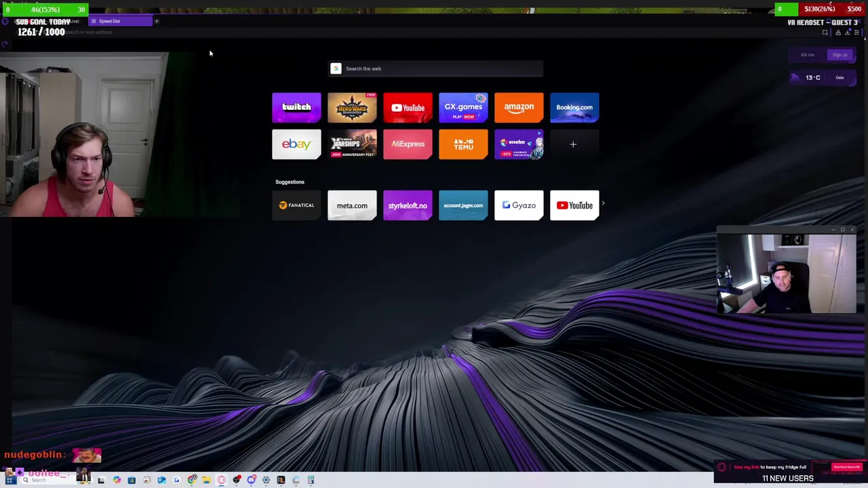Open the white YouTube suggestion tile
This screenshot has width=868, height=488.
coord(574,205)
